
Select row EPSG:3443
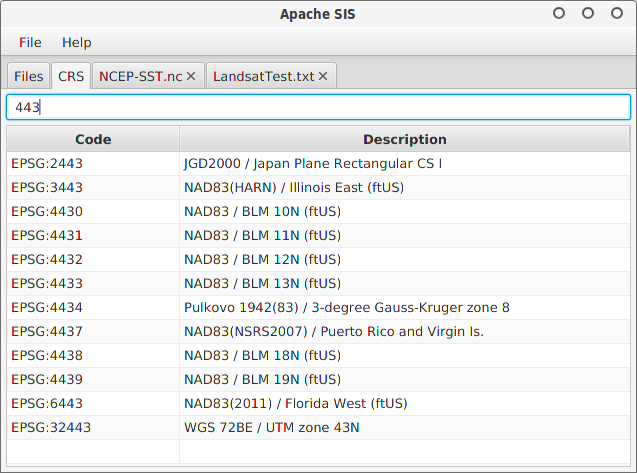coord(318,187)
